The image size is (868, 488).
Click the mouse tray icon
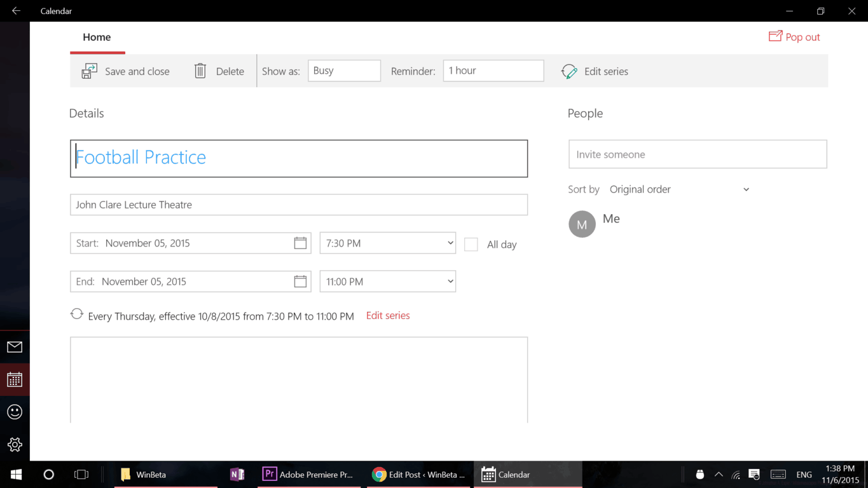point(699,475)
